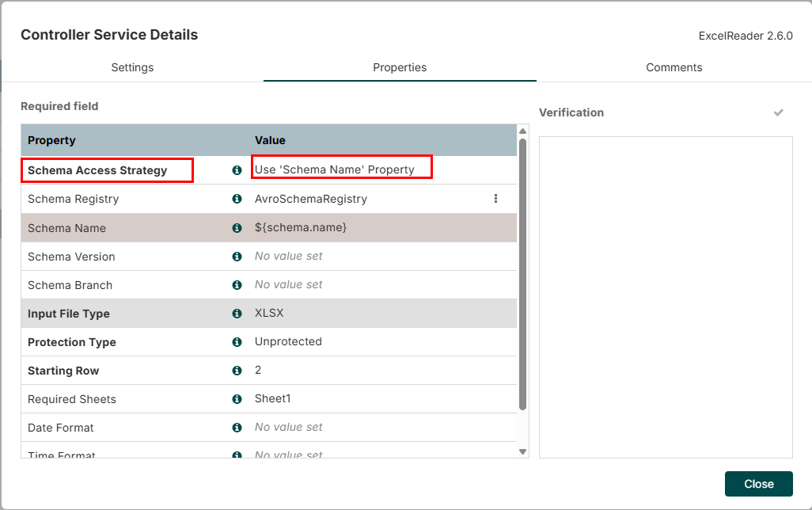This screenshot has width=812, height=510.
Task: Select the Schema Registry property name
Action: pos(73,199)
